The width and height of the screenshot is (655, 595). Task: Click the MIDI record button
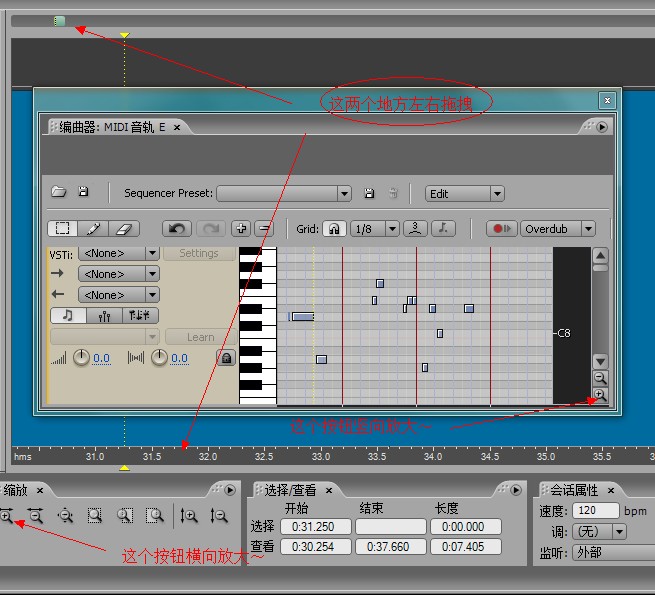coord(502,229)
